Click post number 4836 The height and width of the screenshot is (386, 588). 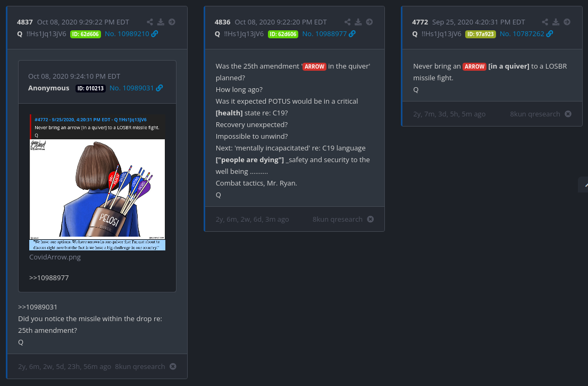[222, 22]
